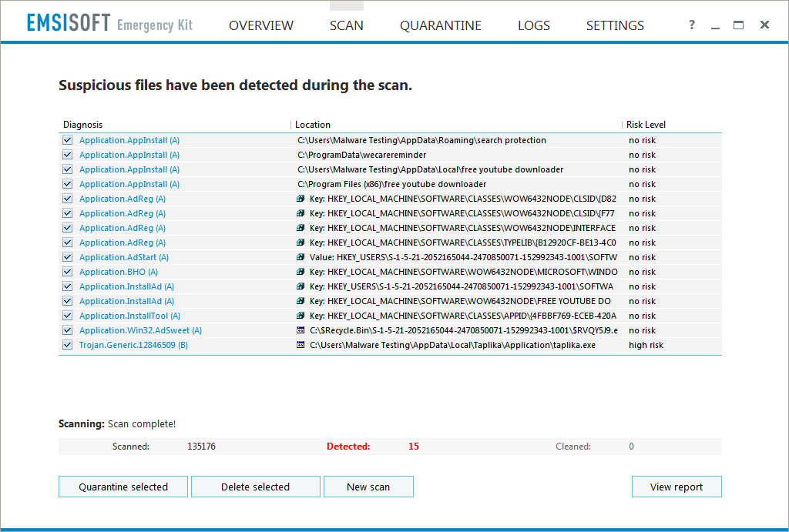This screenshot has width=789, height=532.
Task: Click the Risk Level column header
Action: (x=646, y=125)
